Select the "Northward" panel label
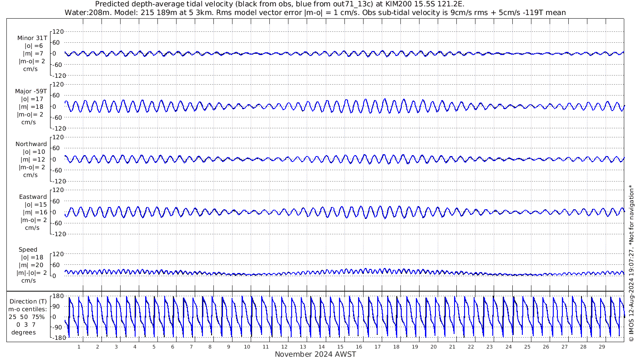The image size is (637, 364). pyautogui.click(x=31, y=144)
